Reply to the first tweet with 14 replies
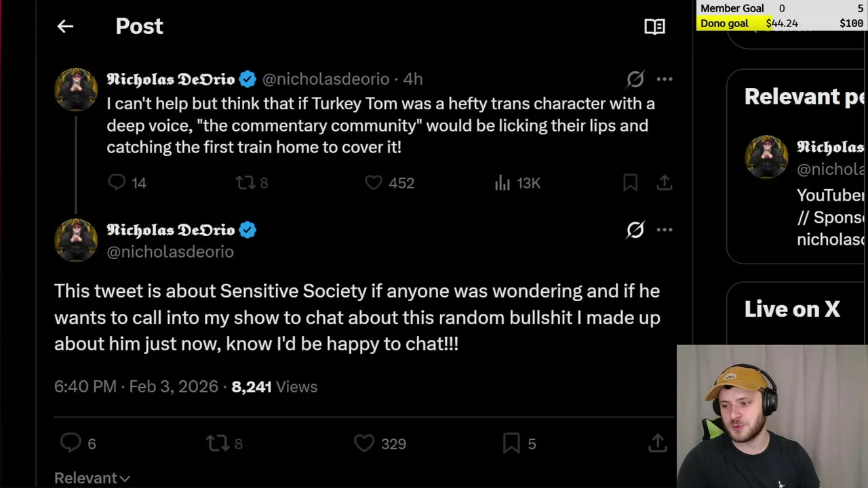This screenshot has height=488, width=868. (117, 182)
